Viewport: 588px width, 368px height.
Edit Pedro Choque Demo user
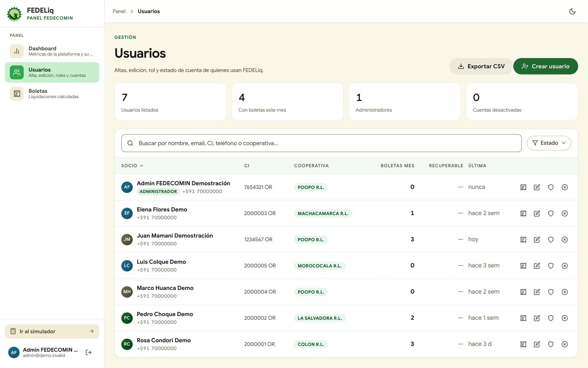click(537, 318)
